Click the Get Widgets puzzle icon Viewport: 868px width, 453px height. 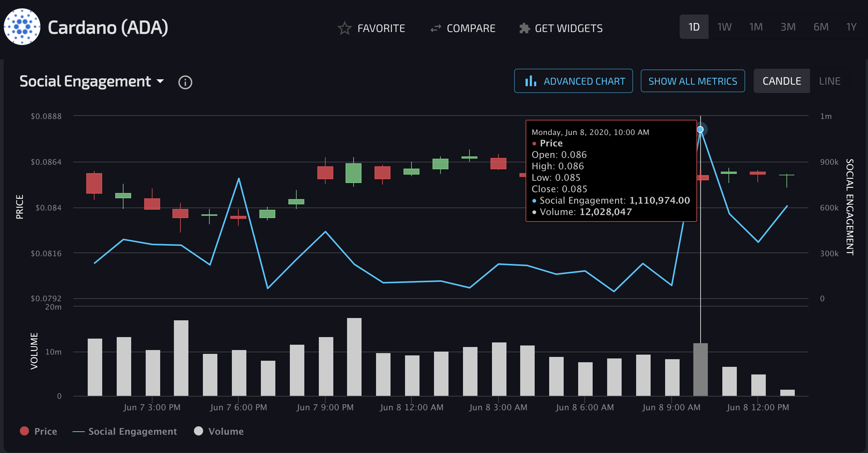pos(525,28)
